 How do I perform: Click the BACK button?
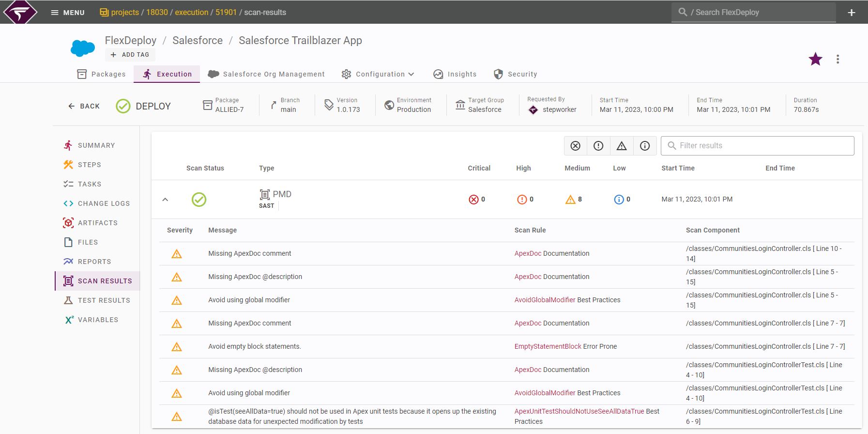(84, 106)
